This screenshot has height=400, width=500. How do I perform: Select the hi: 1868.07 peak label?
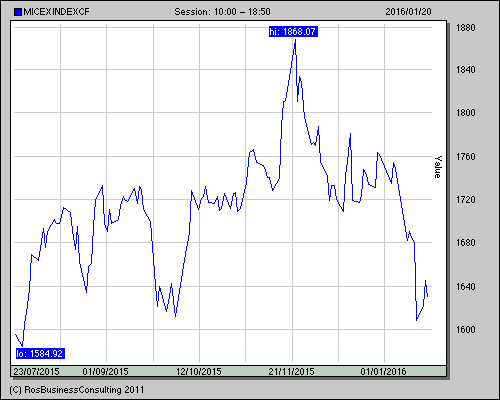(293, 32)
